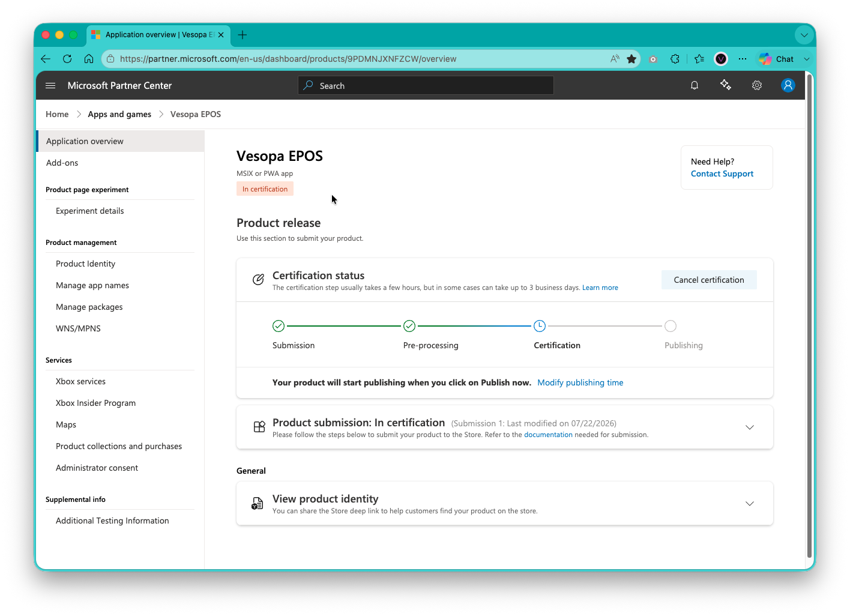Open Add-ons in the sidebar
Screen dimensions: 850x616
click(62, 163)
